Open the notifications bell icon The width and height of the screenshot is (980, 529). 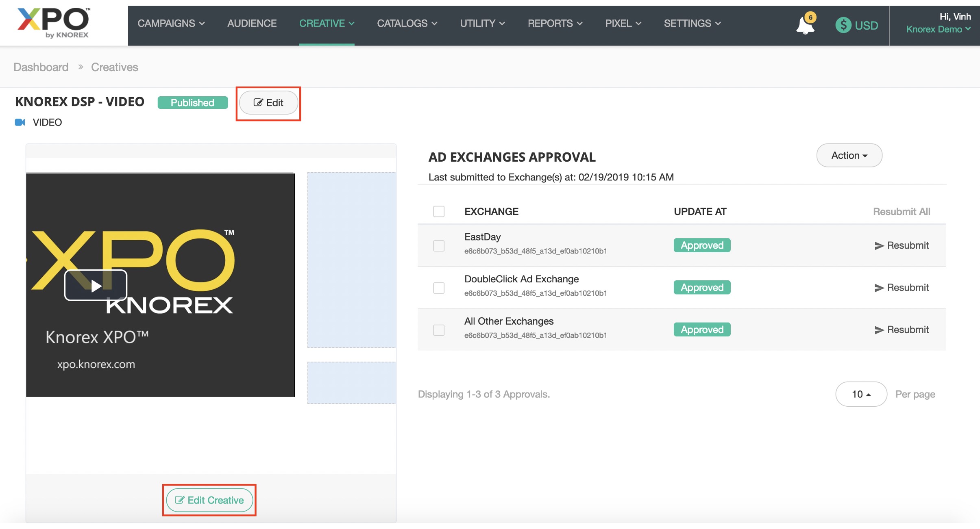point(805,25)
